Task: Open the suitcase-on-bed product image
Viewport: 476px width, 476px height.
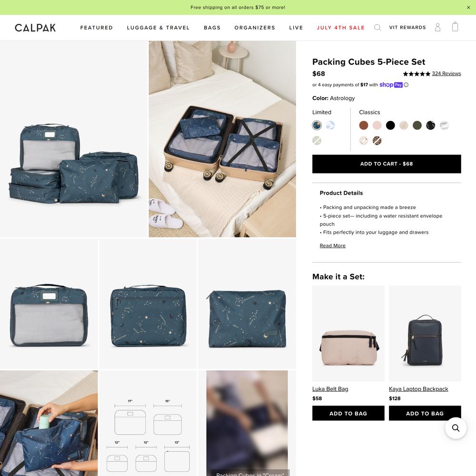Action: pyautogui.click(x=222, y=139)
